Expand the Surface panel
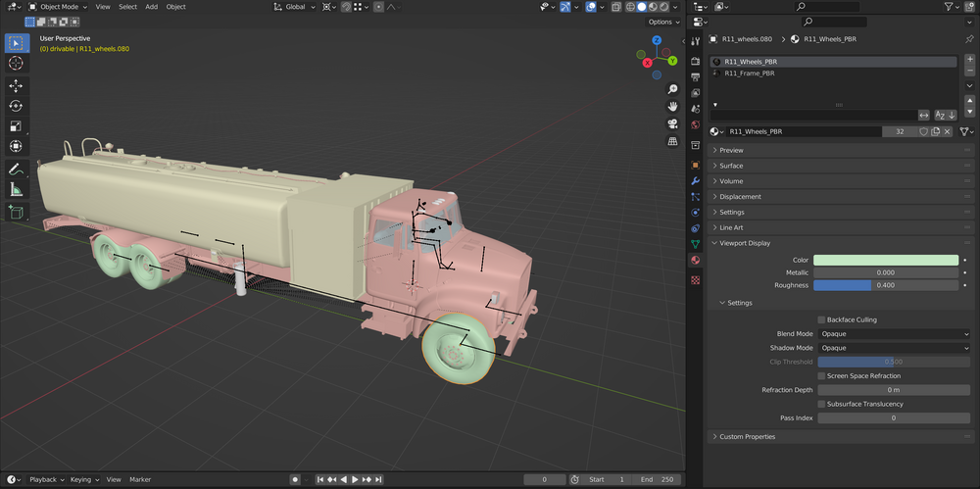 click(731, 166)
